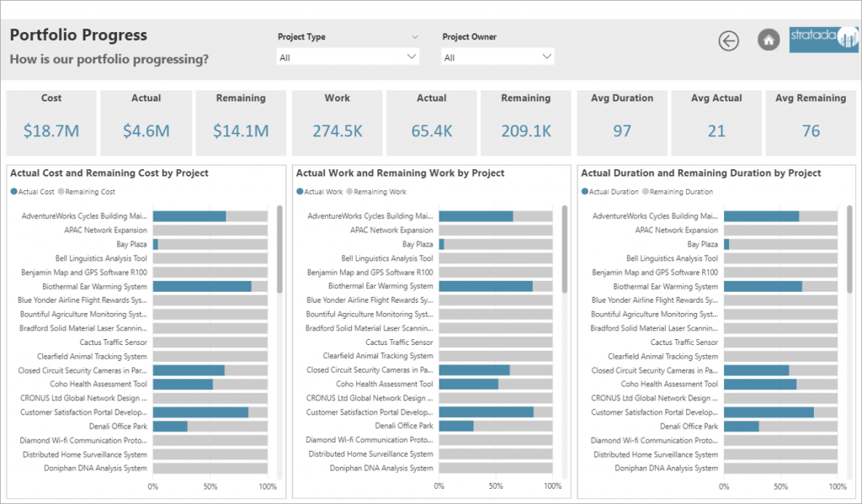Select the Actual 65.4K card

[432, 123]
